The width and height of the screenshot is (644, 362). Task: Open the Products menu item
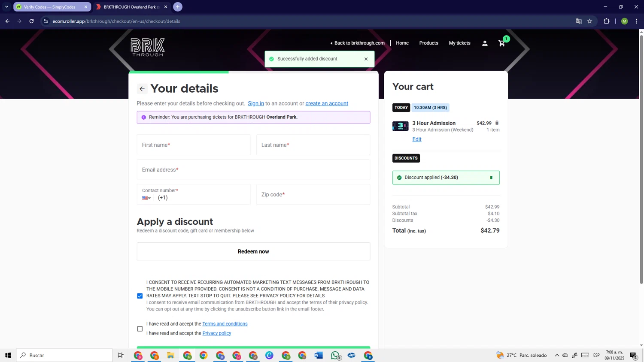click(x=428, y=43)
